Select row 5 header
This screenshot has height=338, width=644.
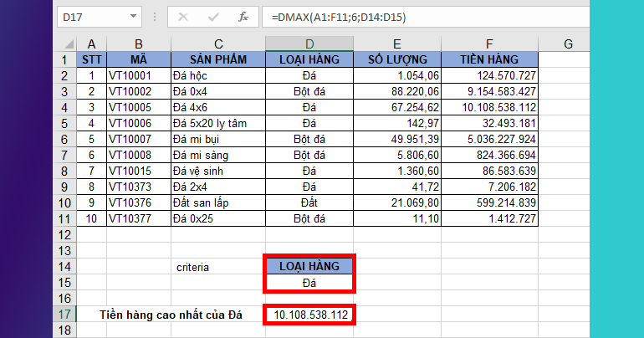[x=65, y=123]
